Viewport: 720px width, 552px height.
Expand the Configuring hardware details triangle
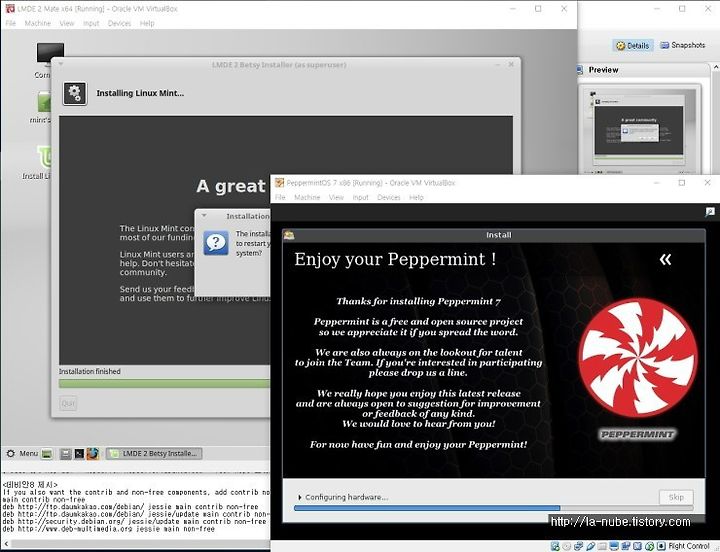(x=299, y=497)
